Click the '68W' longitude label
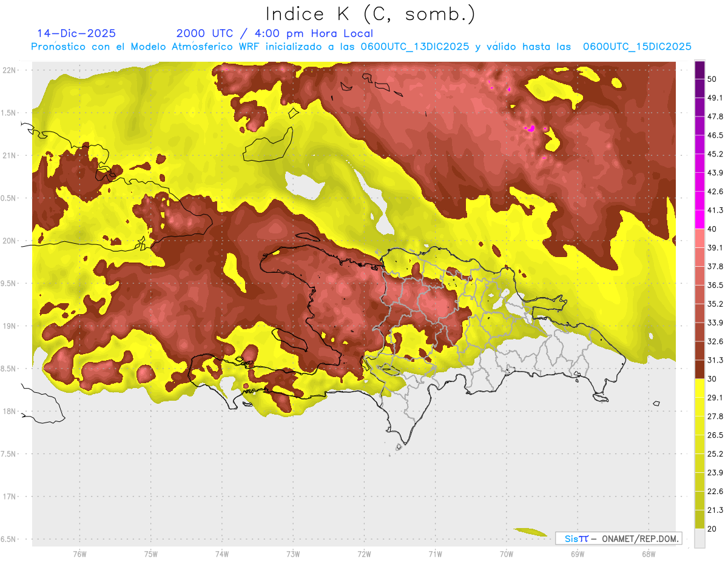The width and height of the screenshot is (728, 562). [648, 554]
